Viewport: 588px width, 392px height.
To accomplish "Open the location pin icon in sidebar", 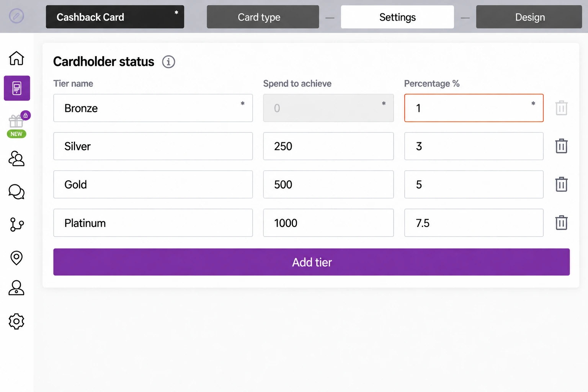I will (x=16, y=258).
